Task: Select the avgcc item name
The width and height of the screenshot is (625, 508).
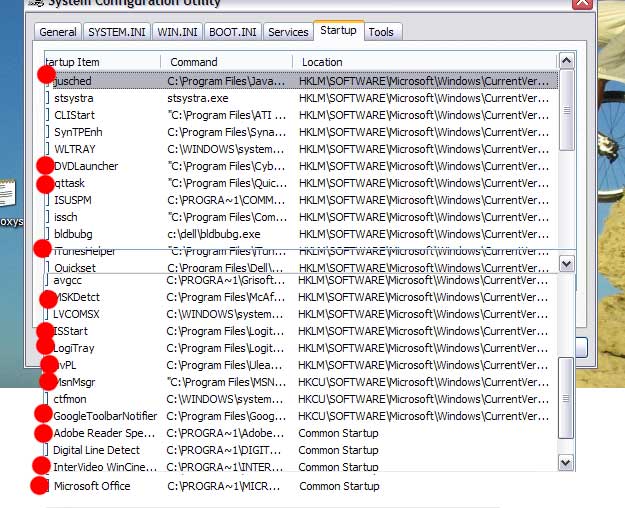Action: (x=67, y=280)
